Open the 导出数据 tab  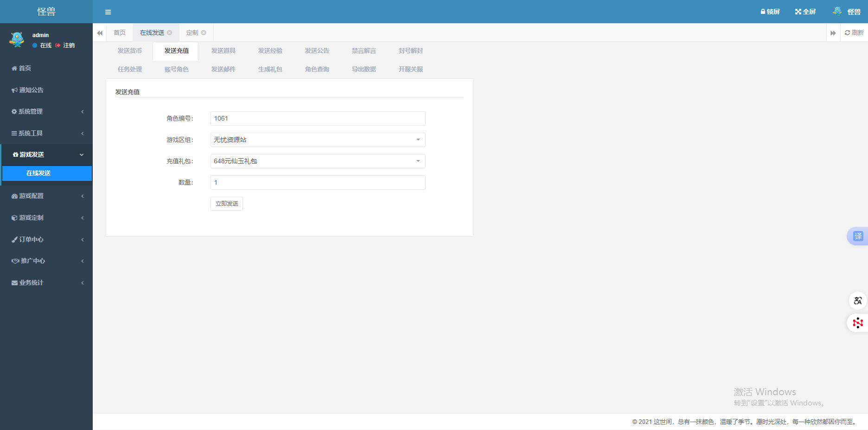pyautogui.click(x=364, y=69)
